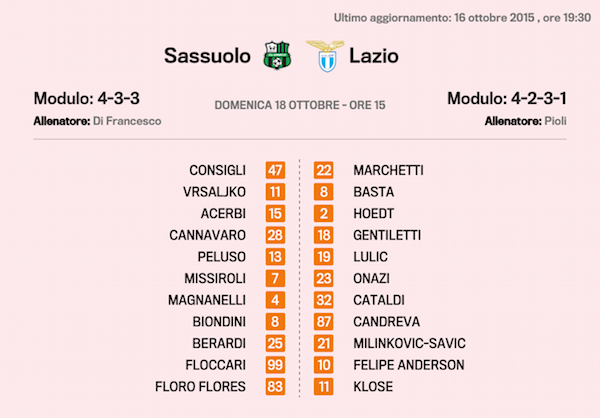The height and width of the screenshot is (418, 600).
Task: Open the Lazio team name
Action: point(373,56)
